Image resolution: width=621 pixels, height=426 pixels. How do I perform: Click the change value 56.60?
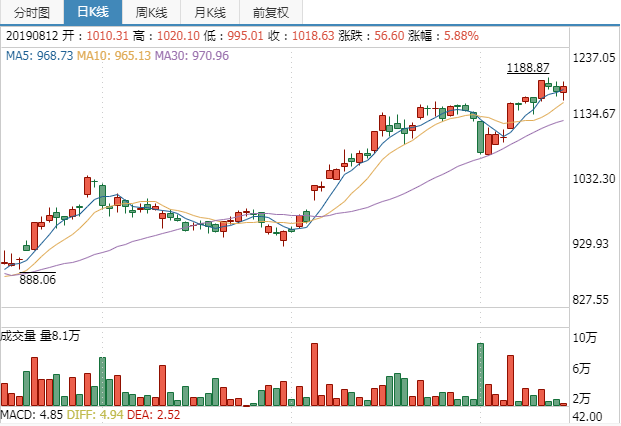(389, 36)
